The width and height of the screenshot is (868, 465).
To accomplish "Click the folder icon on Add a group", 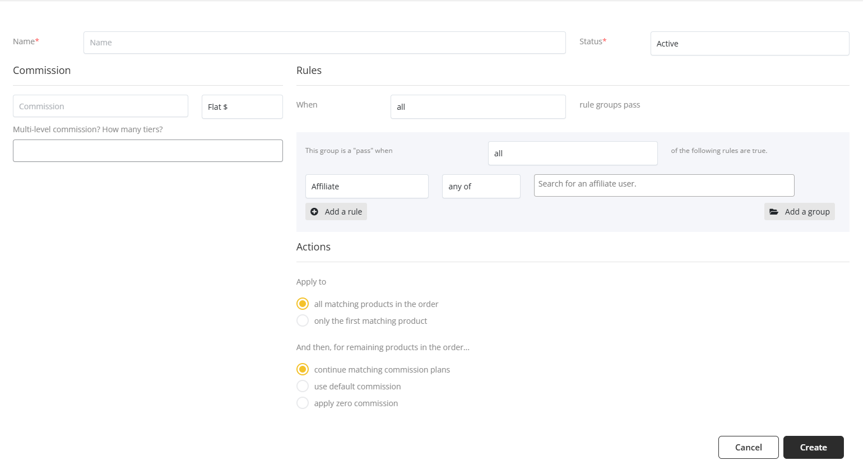I will pyautogui.click(x=774, y=212).
